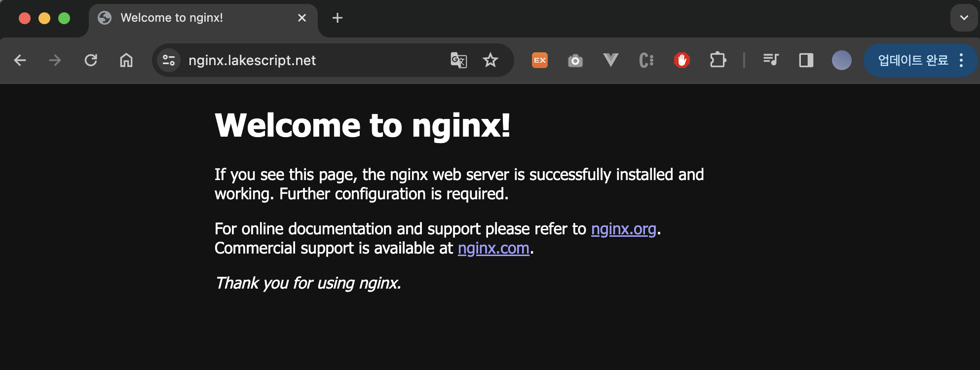The height and width of the screenshot is (370, 980).
Task: Select the Welcome to nginx! tab
Action: pyautogui.click(x=203, y=18)
